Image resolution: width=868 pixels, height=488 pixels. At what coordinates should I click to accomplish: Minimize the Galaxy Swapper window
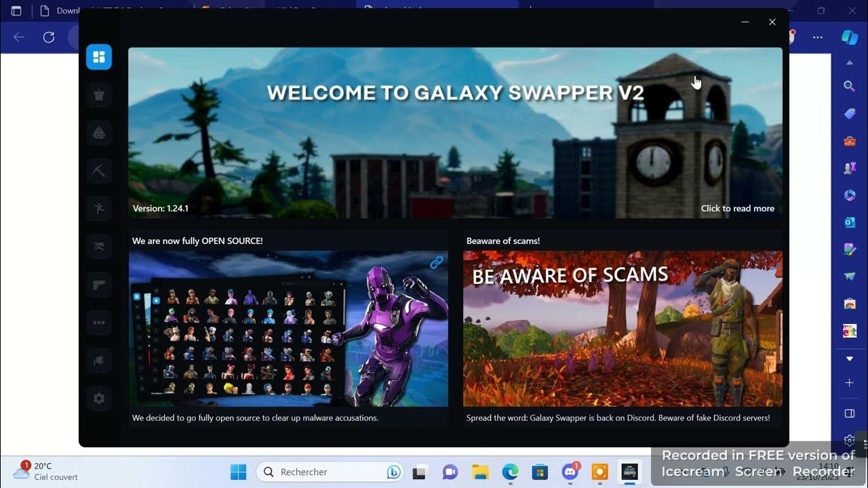745,22
